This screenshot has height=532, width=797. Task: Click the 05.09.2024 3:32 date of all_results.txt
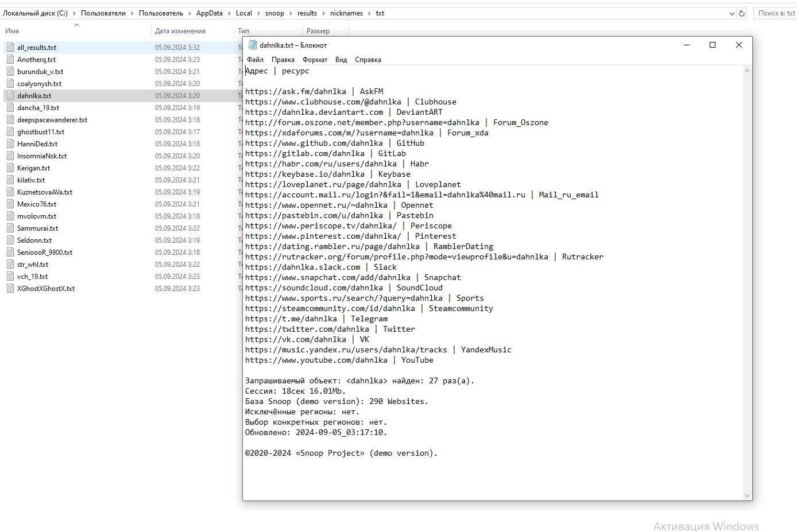coord(177,48)
